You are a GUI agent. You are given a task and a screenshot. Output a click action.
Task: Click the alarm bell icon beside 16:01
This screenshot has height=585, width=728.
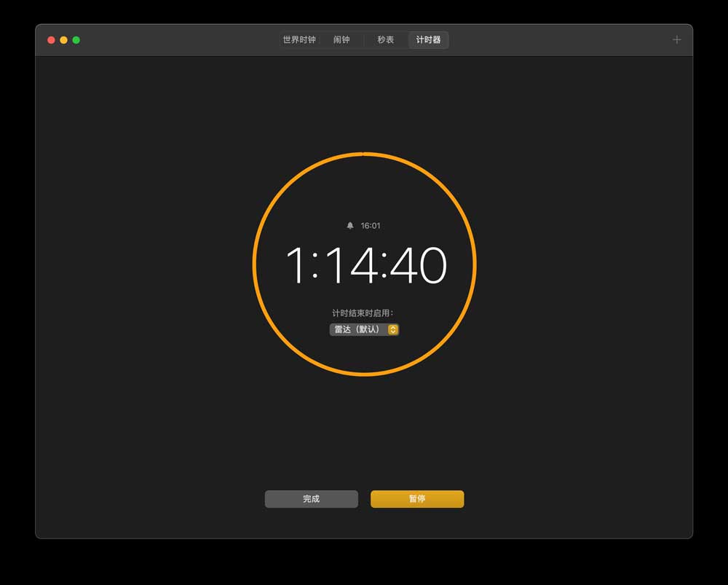point(350,226)
